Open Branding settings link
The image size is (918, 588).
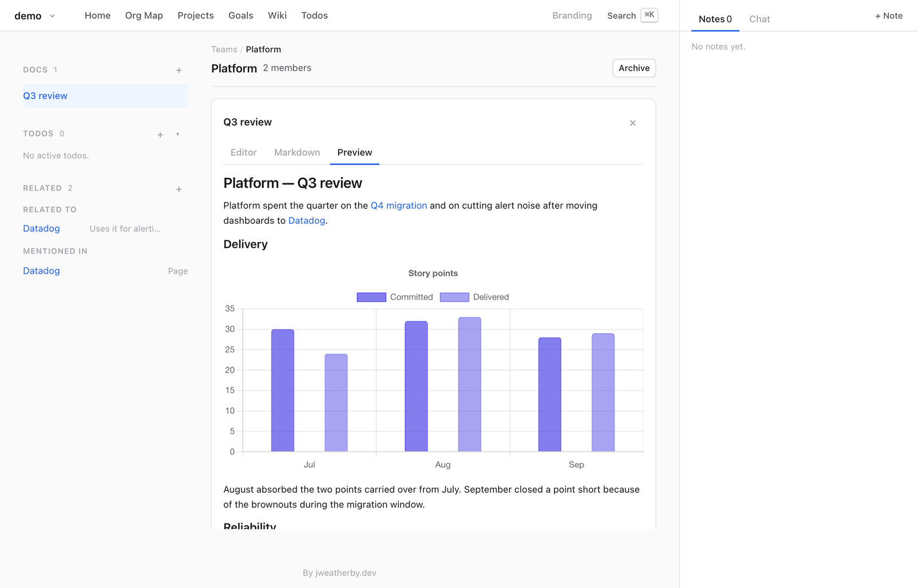[x=572, y=15]
